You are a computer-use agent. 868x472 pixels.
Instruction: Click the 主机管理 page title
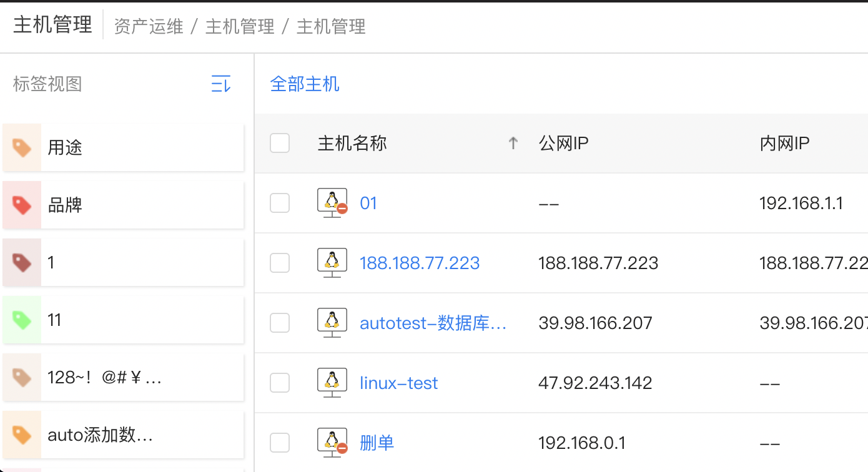[x=52, y=25]
